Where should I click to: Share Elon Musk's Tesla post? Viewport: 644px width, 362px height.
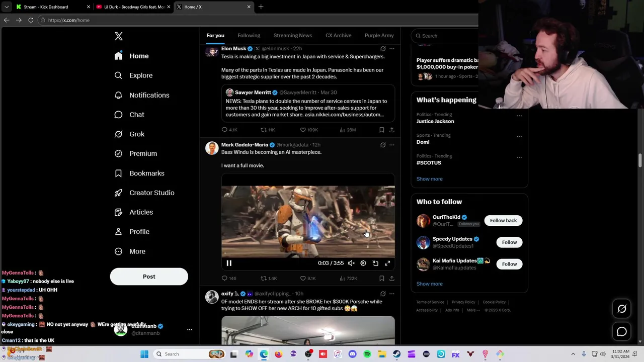(x=392, y=130)
